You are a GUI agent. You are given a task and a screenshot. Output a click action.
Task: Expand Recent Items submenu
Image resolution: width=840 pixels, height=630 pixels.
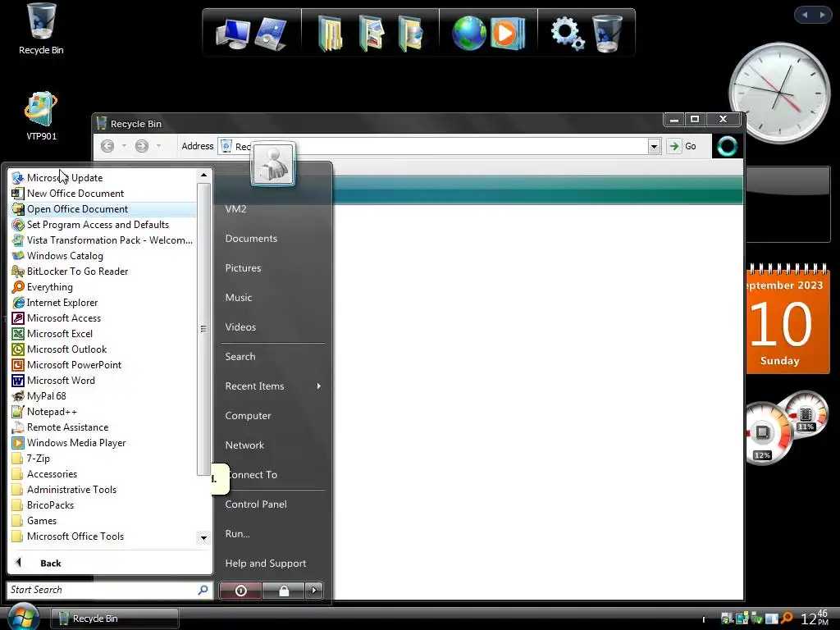tap(273, 386)
